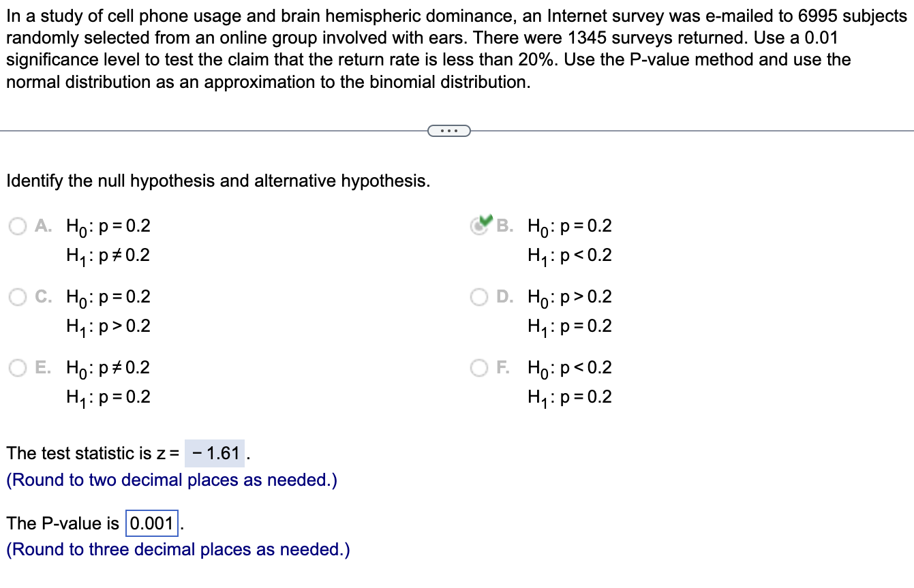Select the highlighted z value of -1.61
The image size is (914, 588).
click(213, 452)
